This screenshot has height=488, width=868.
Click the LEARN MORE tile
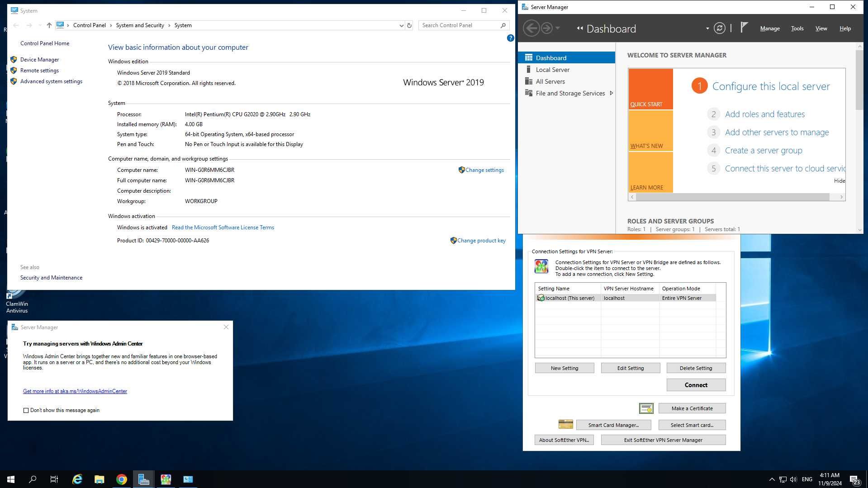click(650, 172)
